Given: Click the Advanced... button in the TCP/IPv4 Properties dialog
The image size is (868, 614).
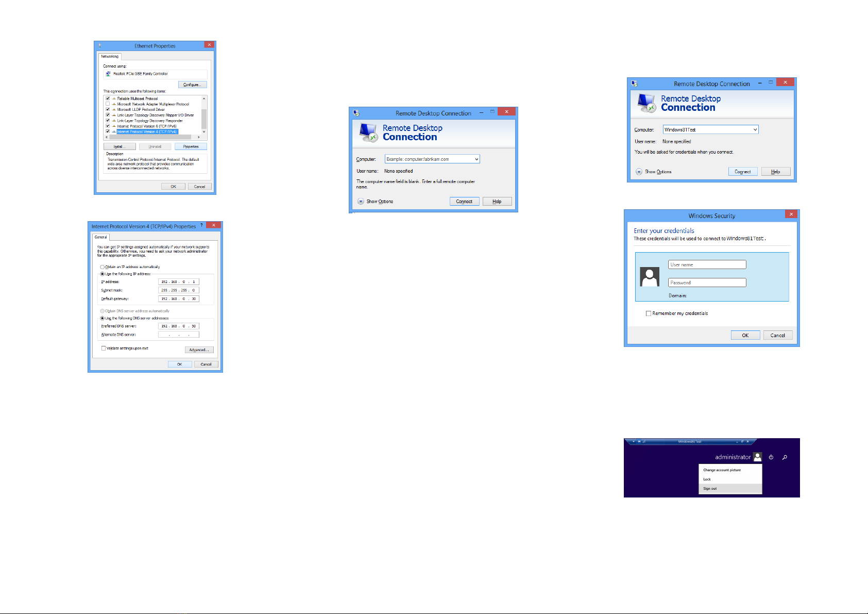Looking at the screenshot, I should pyautogui.click(x=199, y=350).
